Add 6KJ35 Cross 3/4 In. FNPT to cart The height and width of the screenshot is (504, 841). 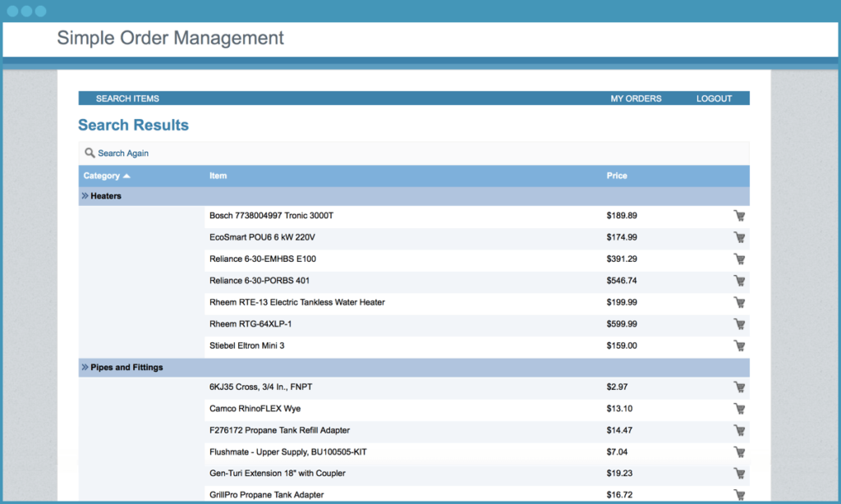(738, 387)
